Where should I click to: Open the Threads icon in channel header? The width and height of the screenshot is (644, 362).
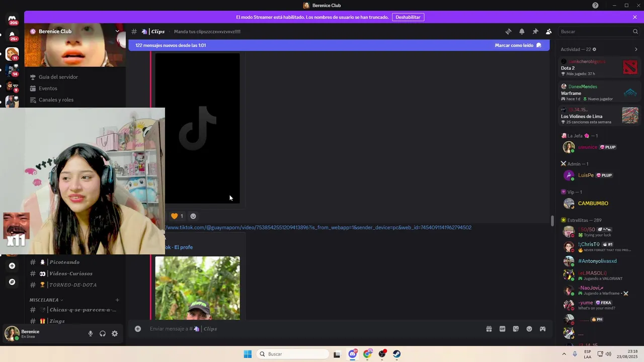coord(508,31)
